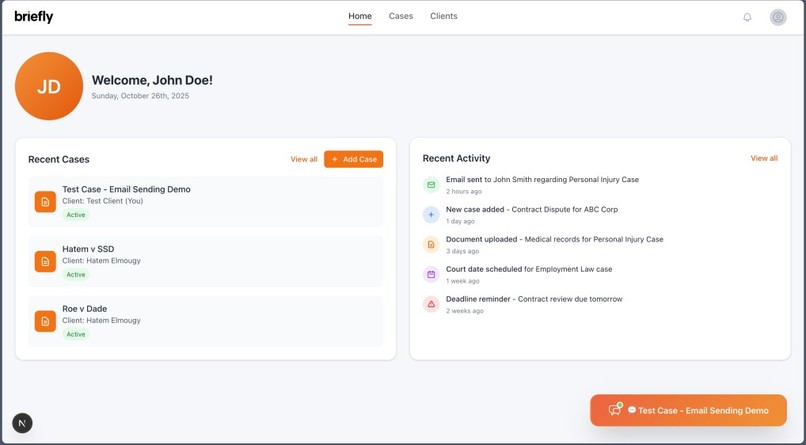
Task: Click the Welcome, John Doe! heading
Action: [x=152, y=80]
